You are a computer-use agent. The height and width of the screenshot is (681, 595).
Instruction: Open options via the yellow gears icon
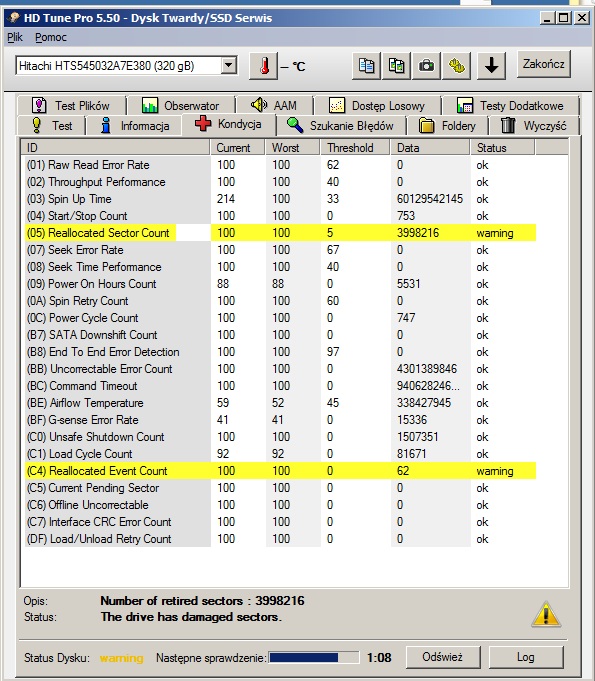pos(456,66)
